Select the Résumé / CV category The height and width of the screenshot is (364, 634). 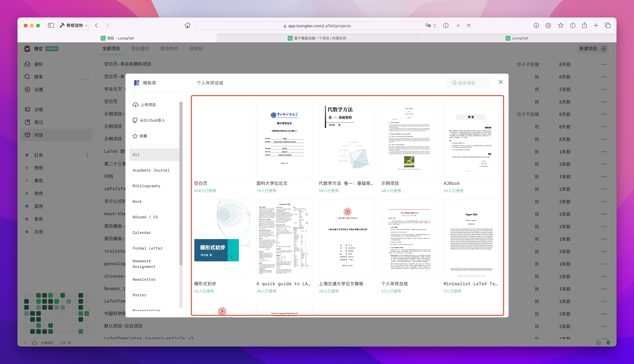145,217
